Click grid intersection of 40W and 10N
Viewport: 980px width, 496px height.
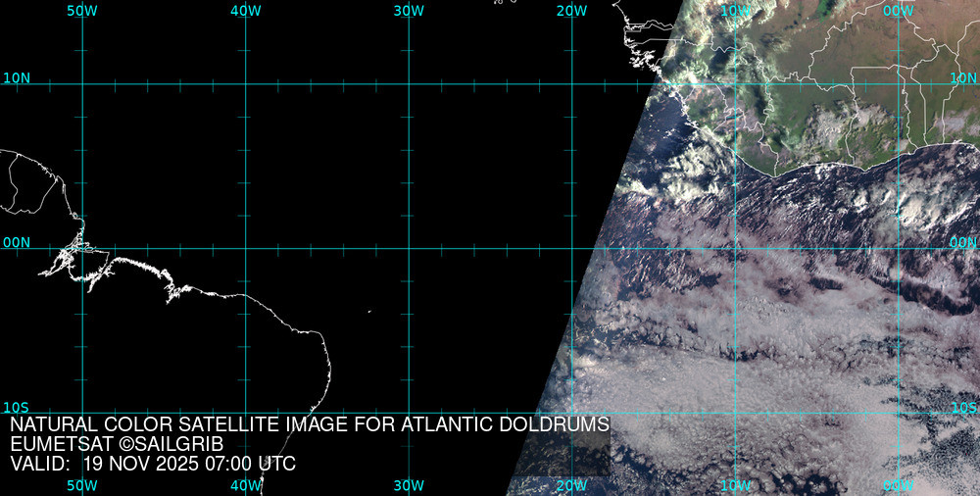245,84
